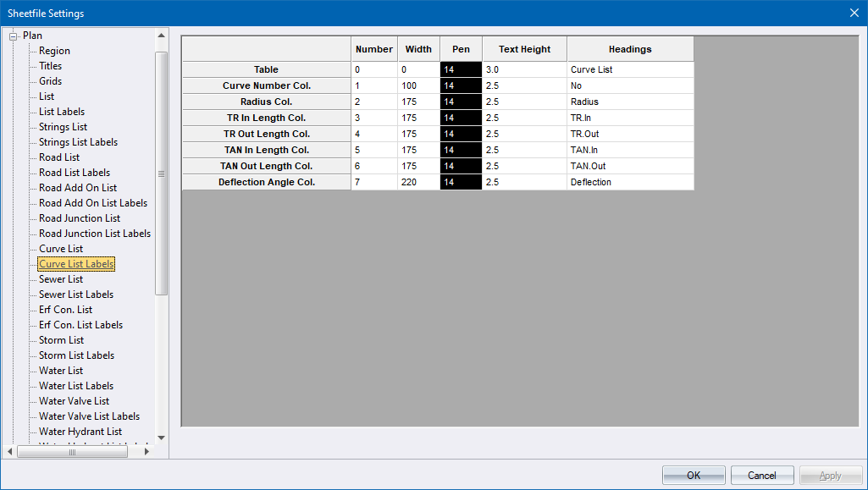Viewport: 868px width, 490px height.
Task: Collapse the Plan tree node
Action: pyautogui.click(x=12, y=36)
